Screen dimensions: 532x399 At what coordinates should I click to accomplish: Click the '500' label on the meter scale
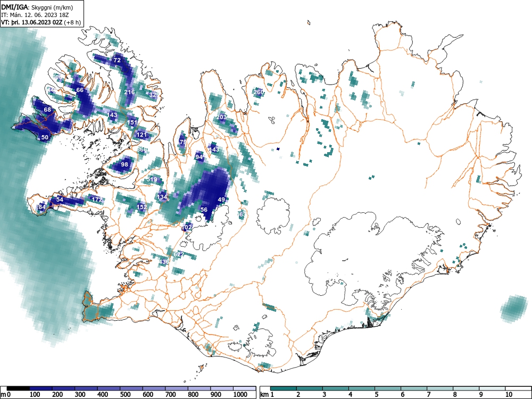(125, 395)
